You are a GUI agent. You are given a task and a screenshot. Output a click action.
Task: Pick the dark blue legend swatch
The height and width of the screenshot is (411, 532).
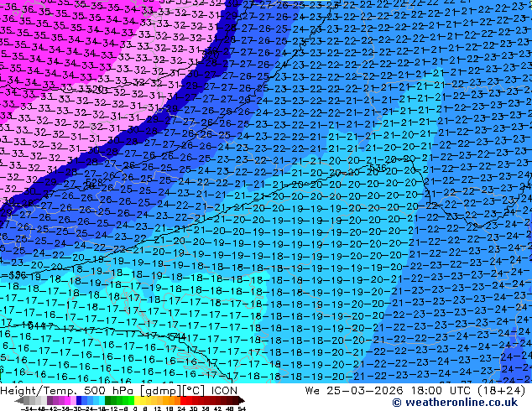(x=79, y=400)
